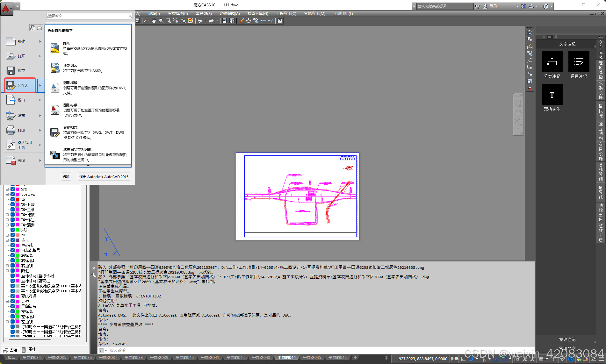Toggle the 导向箭头 layer checkbox
Screen dimensions: 606x364
12,306
